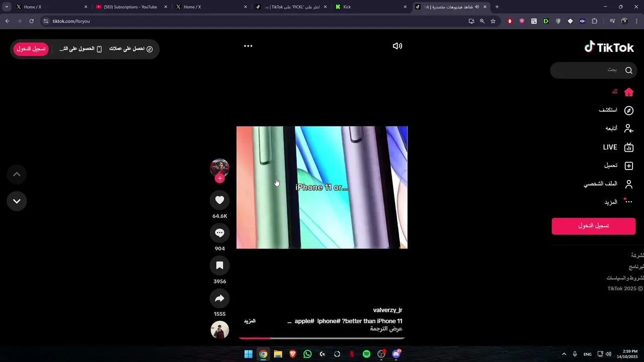Image resolution: width=644 pixels, height=362 pixels.
Task: Go to the For You home icon
Action: (x=628, y=92)
